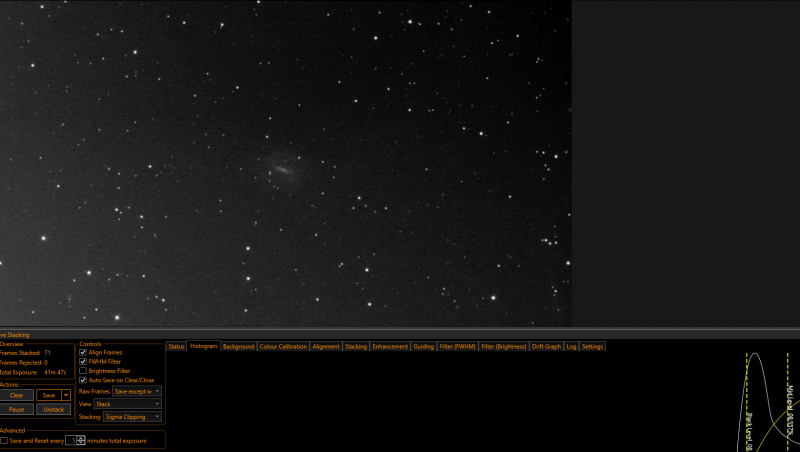The height and width of the screenshot is (452, 800).
Task: Switch to the Status tab
Action: pyautogui.click(x=176, y=346)
